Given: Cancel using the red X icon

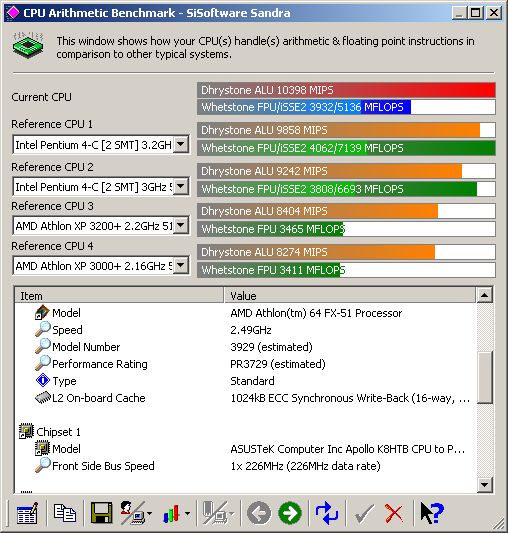Looking at the screenshot, I should coord(394,514).
